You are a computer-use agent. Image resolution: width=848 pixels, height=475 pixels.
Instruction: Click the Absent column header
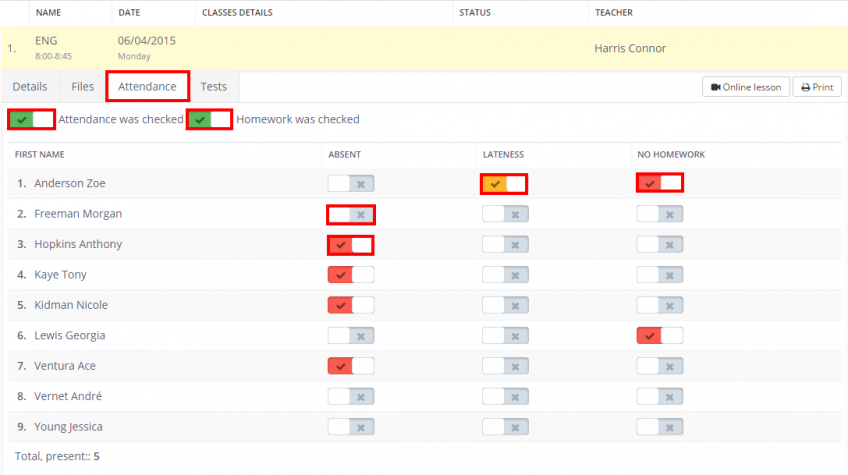point(344,155)
